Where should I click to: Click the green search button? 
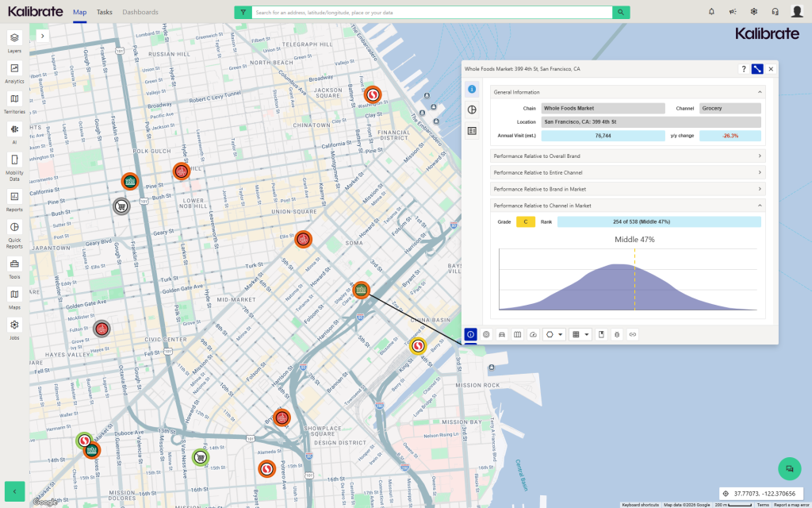click(x=621, y=12)
